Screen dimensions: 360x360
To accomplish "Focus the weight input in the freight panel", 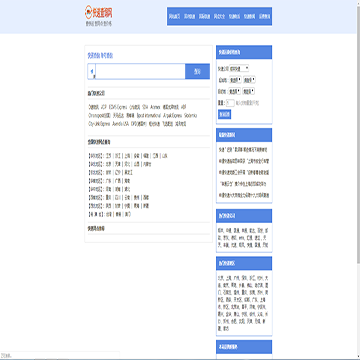I will click(x=230, y=103).
